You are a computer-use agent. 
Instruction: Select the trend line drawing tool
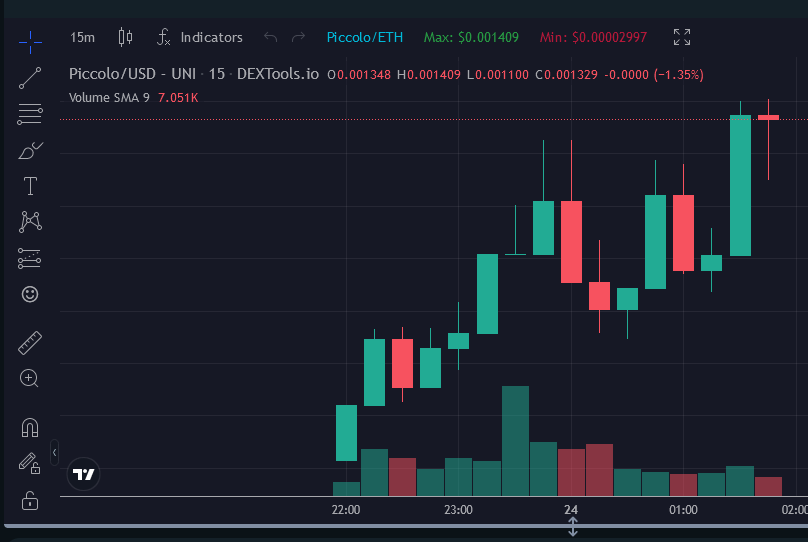[x=30, y=78]
